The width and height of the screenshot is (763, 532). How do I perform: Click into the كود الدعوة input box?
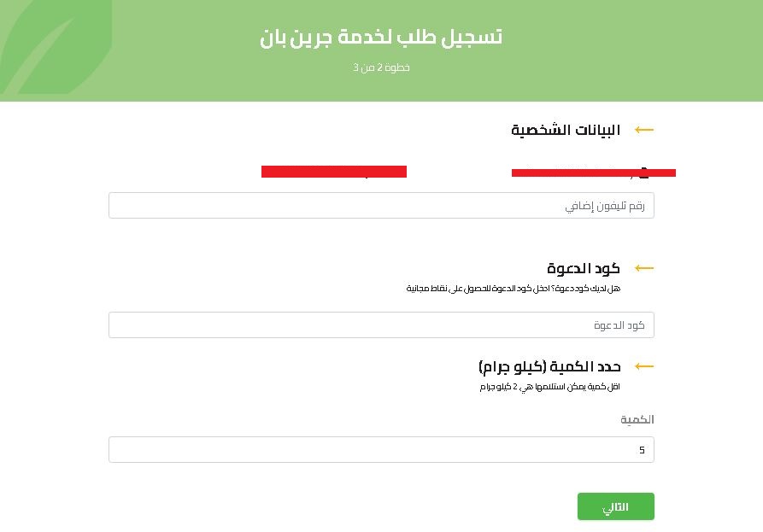[x=381, y=325]
